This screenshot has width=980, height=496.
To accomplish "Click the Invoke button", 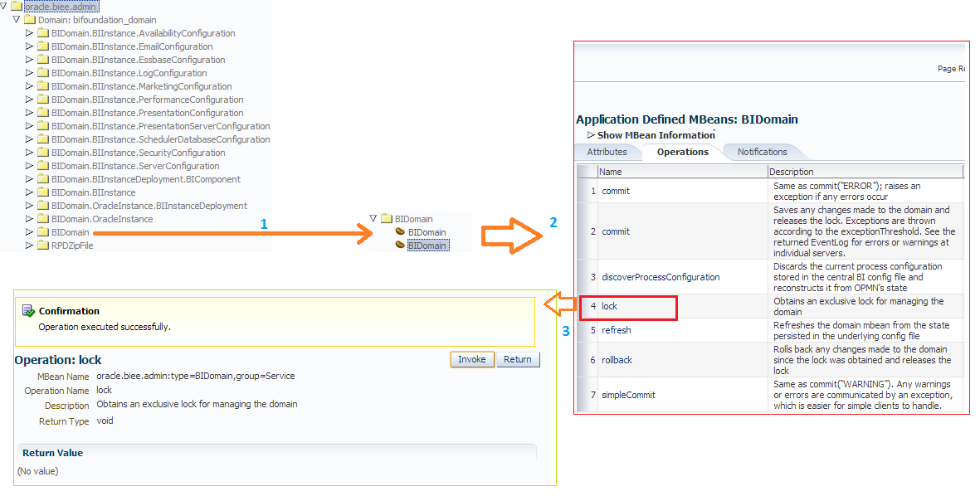I will coord(472,359).
